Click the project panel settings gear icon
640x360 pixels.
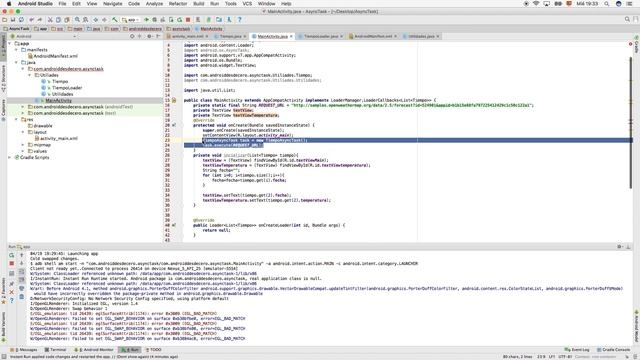tap(149, 36)
